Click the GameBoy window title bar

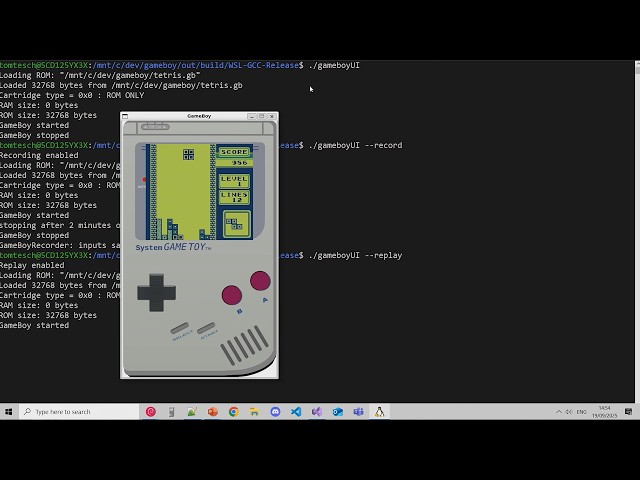pyautogui.click(x=199, y=116)
